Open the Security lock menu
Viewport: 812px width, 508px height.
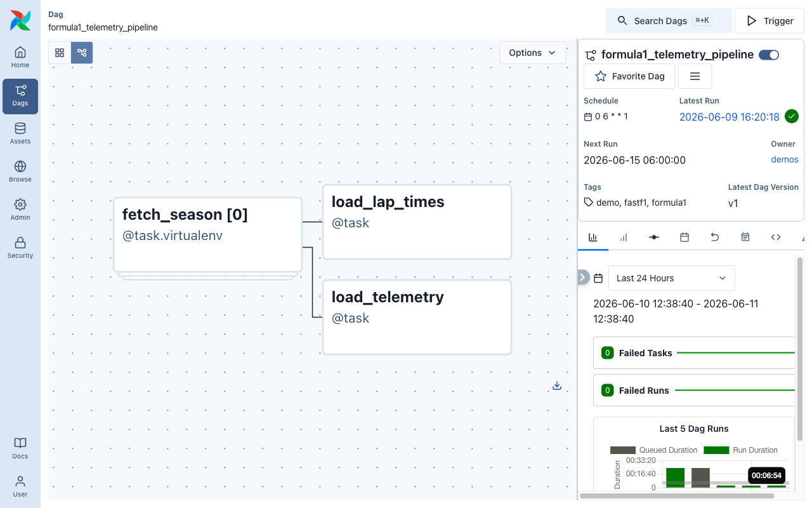20,248
